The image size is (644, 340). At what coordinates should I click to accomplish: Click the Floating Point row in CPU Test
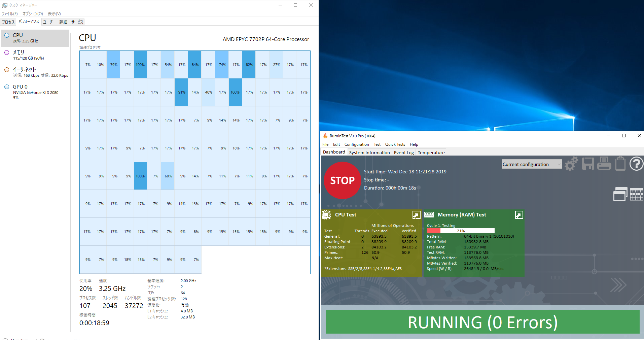click(371, 242)
